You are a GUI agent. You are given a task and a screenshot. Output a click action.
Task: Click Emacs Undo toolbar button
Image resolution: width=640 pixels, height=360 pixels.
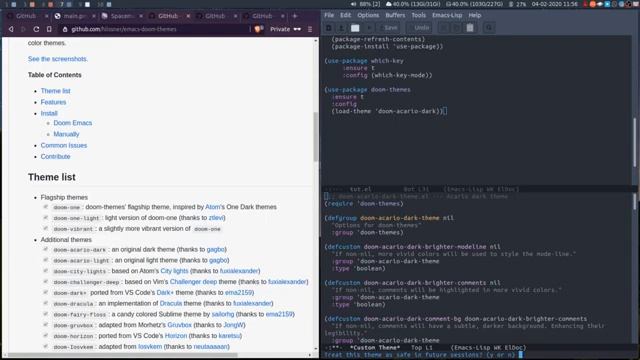click(x=418, y=28)
